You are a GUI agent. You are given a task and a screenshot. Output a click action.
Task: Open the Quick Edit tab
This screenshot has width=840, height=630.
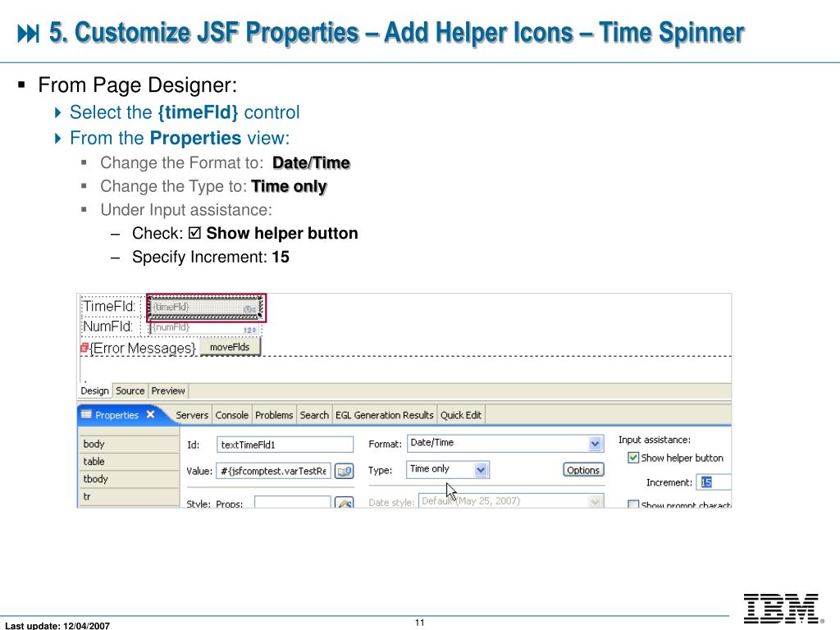point(461,415)
